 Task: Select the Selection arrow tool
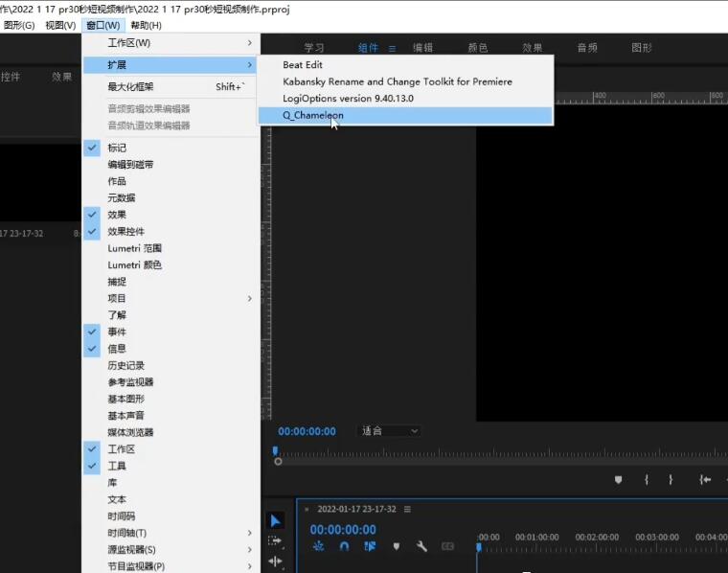275,520
